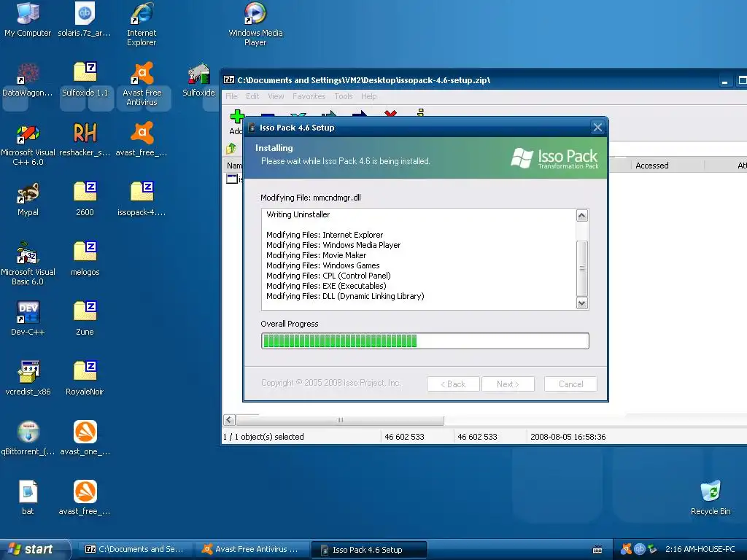Select the avast_one installer desktop icon
The height and width of the screenshot is (560, 747).
85,438
